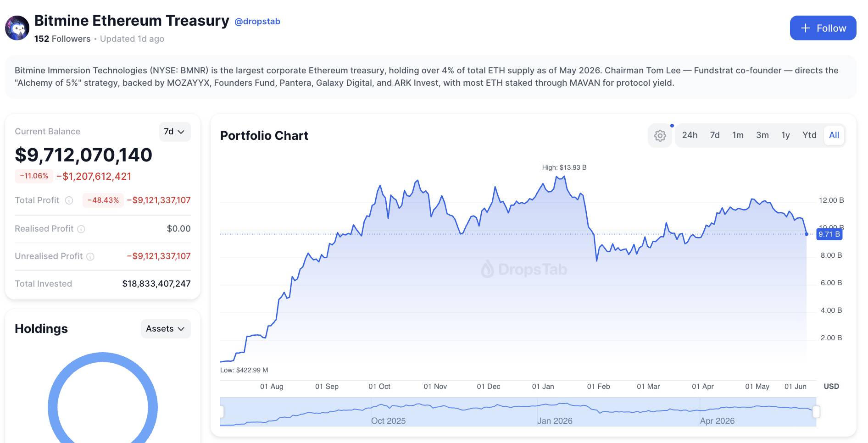Click the plus icon in Follow button

(x=805, y=28)
